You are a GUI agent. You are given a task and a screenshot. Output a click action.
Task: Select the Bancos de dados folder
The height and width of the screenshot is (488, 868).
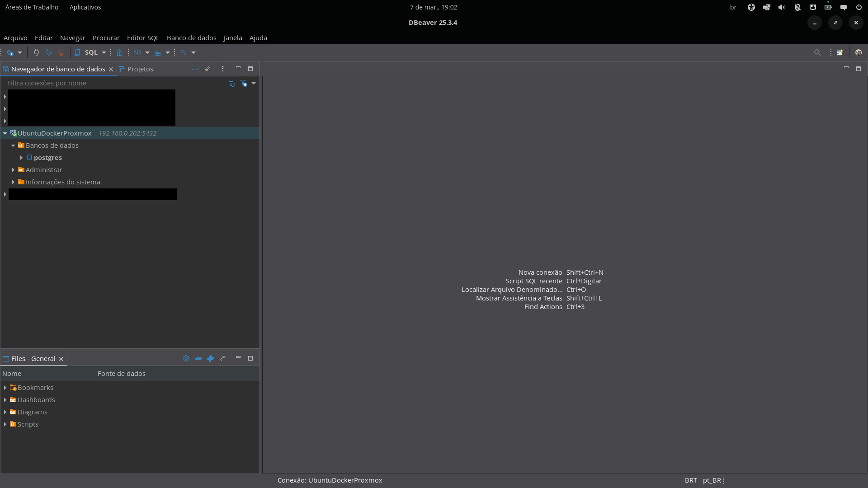52,145
